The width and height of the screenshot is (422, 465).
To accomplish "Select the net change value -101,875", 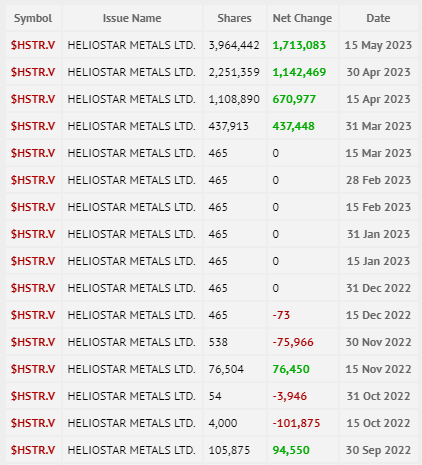I will 296,423.
